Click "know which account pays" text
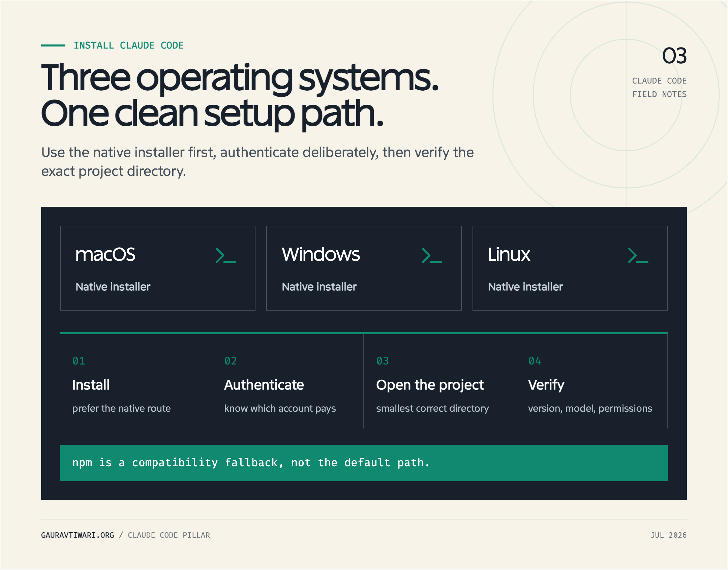 [280, 408]
